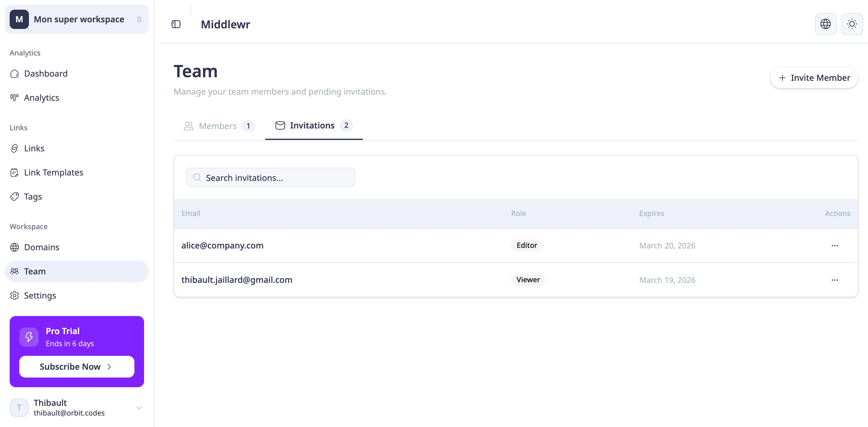Screen dimensions: 868x427
Task: Click Invite Member button
Action: coord(814,78)
